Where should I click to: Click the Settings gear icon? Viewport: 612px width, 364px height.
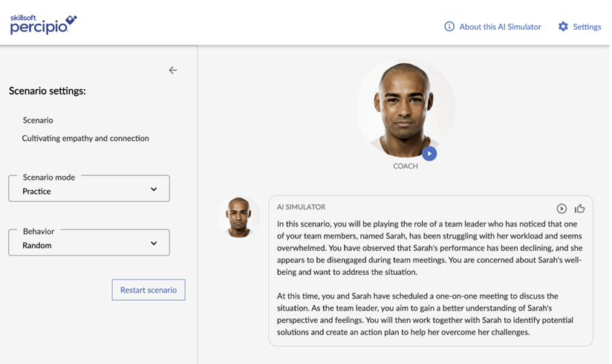pyautogui.click(x=563, y=27)
